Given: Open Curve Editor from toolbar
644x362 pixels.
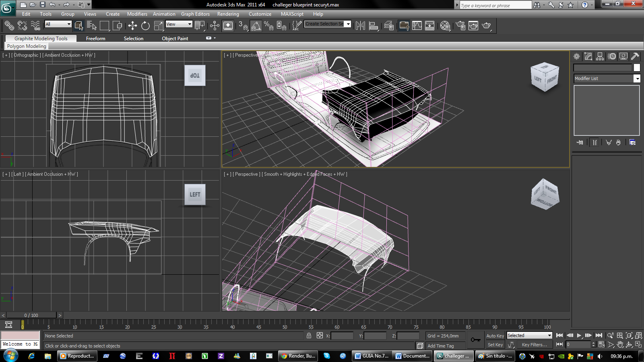Looking at the screenshot, I should (x=417, y=26).
